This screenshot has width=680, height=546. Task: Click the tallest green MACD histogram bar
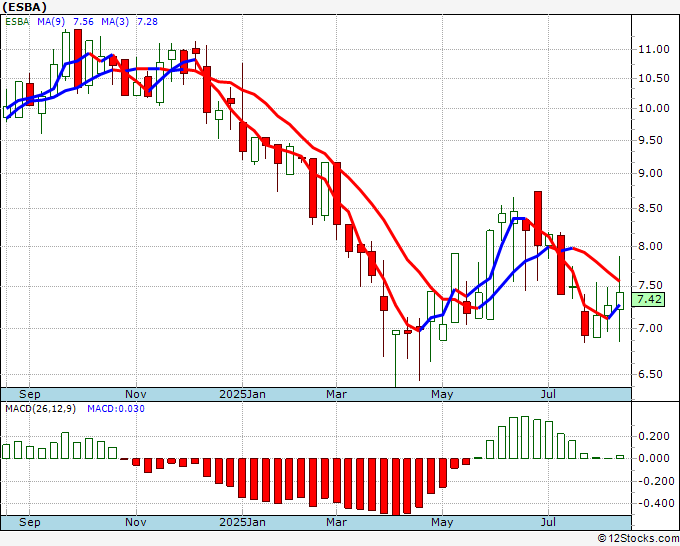point(525,438)
